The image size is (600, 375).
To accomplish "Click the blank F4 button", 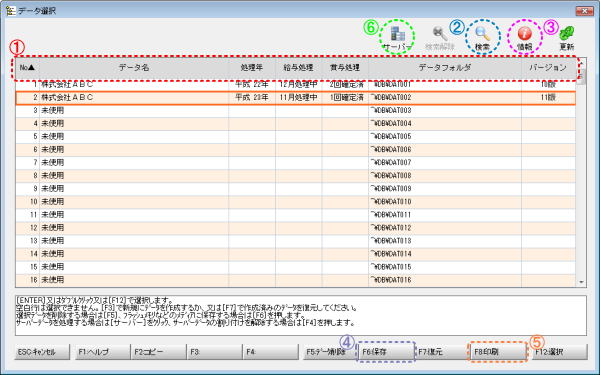I will click(x=270, y=352).
